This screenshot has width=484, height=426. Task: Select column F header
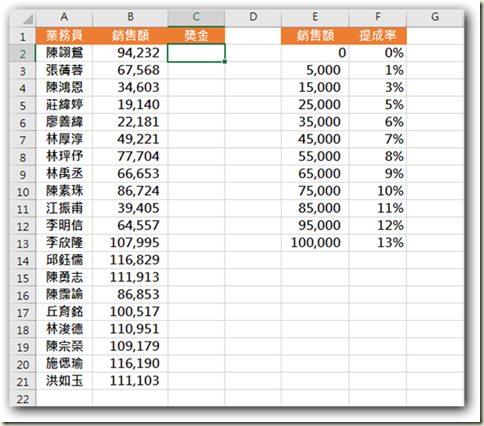pos(378,18)
